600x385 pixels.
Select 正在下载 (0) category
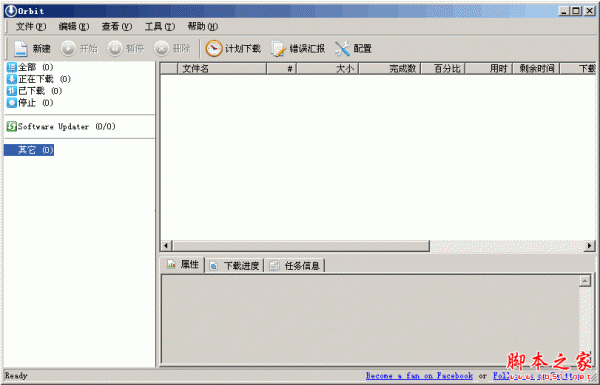39,79
